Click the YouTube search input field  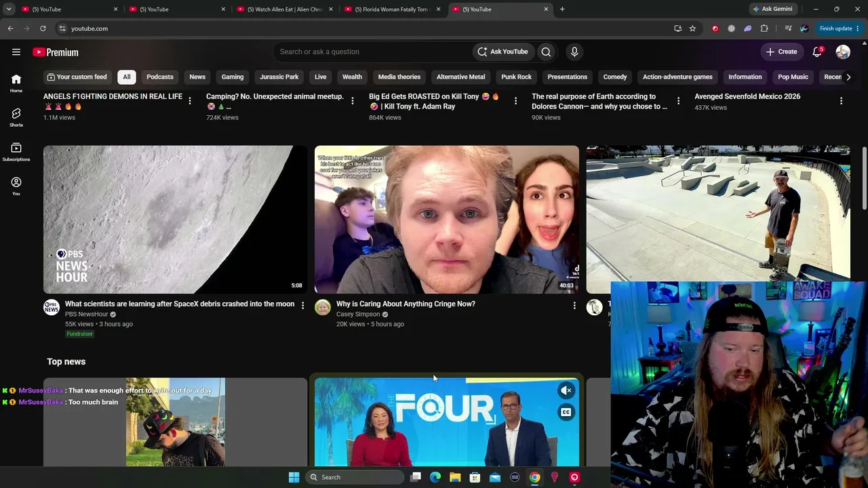(373, 52)
